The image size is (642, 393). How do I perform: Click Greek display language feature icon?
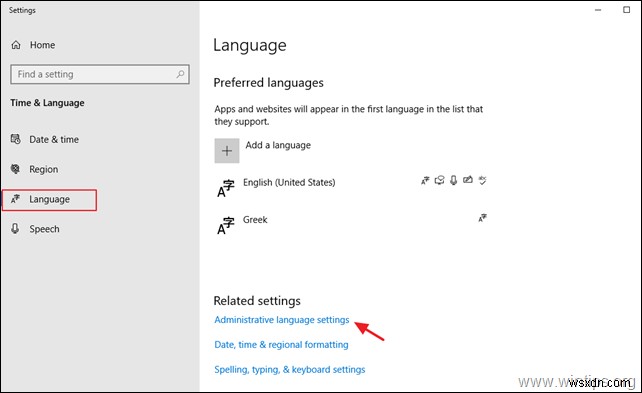(x=482, y=218)
